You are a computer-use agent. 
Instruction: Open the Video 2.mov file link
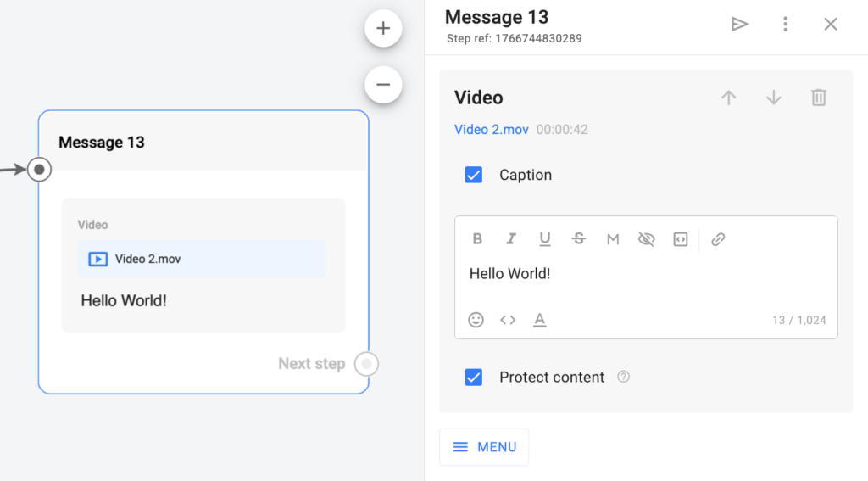pyautogui.click(x=492, y=130)
